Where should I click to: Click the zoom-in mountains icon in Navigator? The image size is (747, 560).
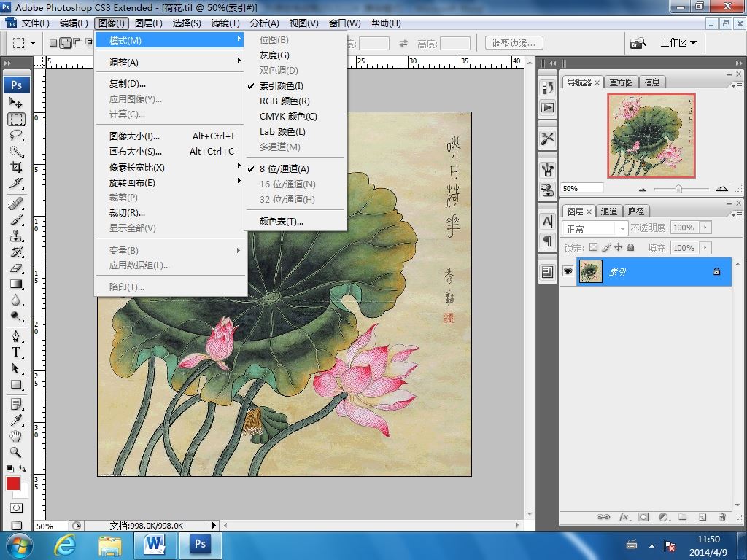(x=721, y=189)
